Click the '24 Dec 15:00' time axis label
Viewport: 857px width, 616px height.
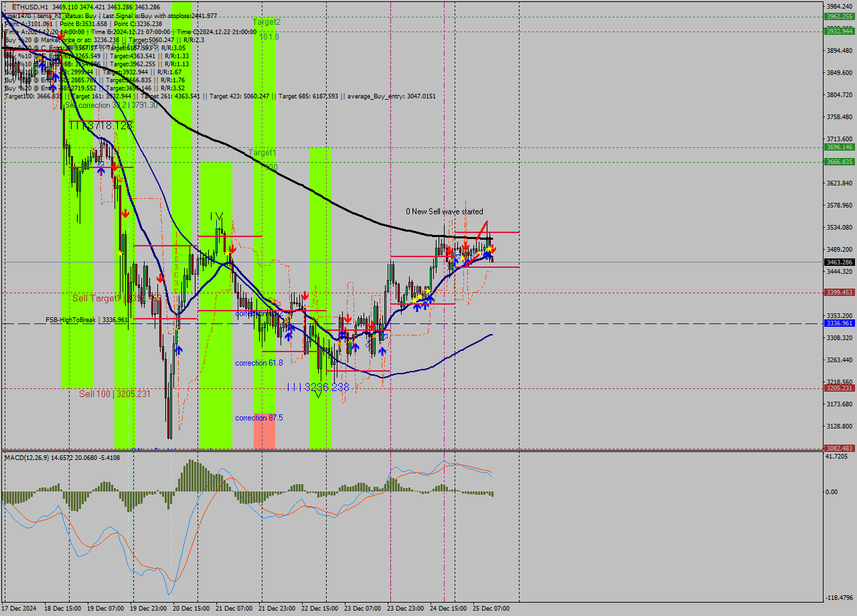coord(448,609)
